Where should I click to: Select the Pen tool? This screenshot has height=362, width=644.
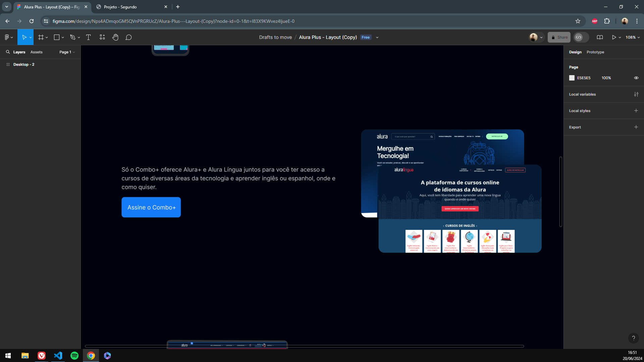72,37
